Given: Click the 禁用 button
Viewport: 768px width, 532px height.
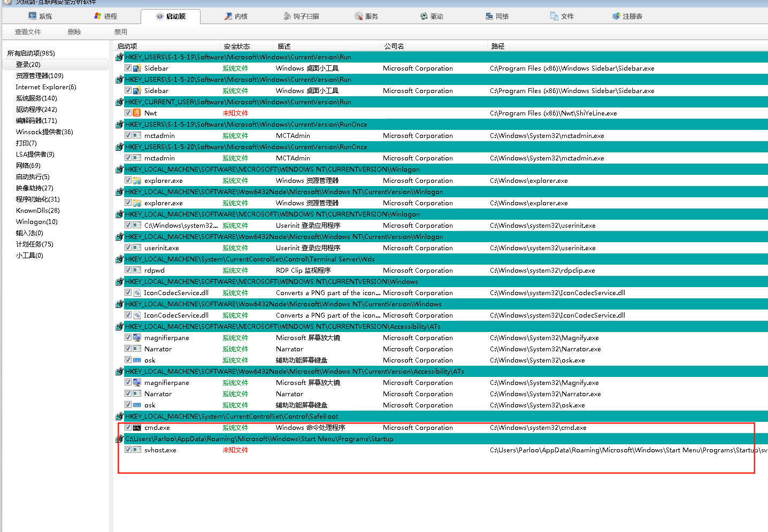Looking at the screenshot, I should point(121,32).
